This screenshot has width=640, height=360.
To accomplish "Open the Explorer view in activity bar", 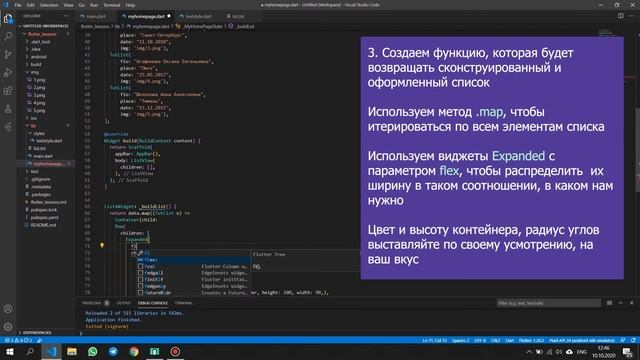I will [x=8, y=18].
